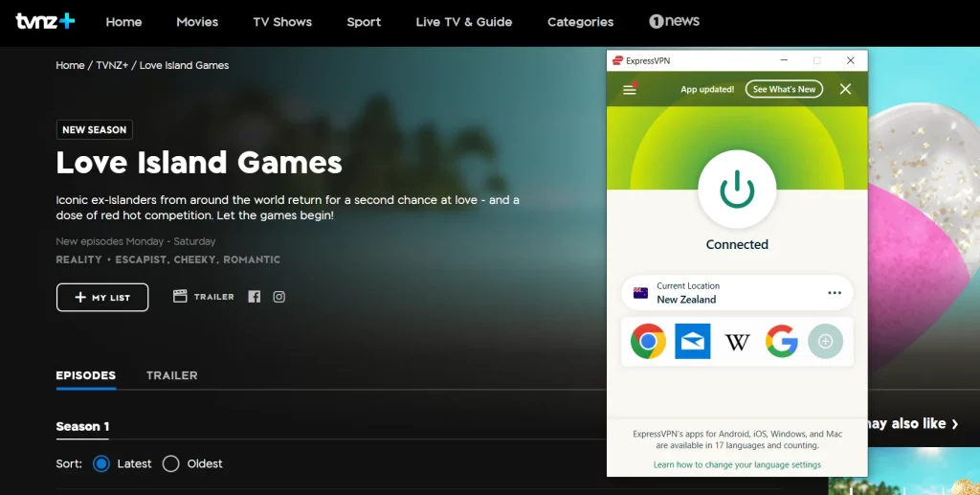
Task: Open the Google shortcut in ExpressVPN
Action: tap(781, 341)
